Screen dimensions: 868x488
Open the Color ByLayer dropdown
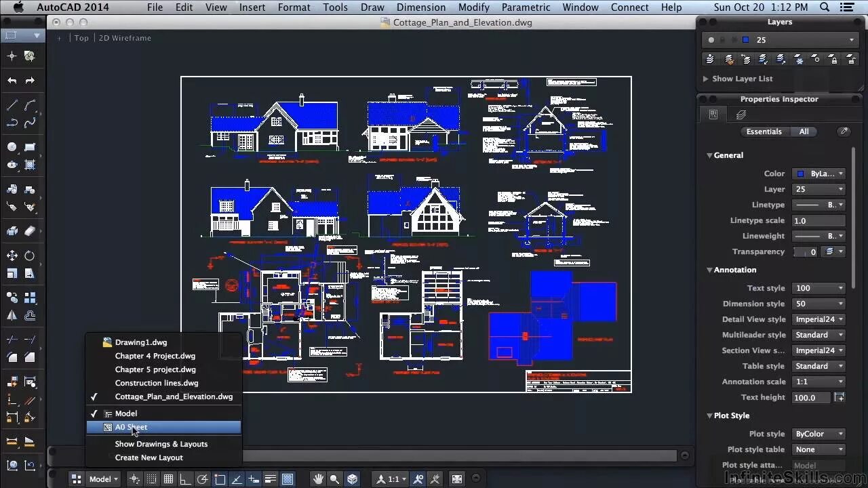pyautogui.click(x=818, y=174)
